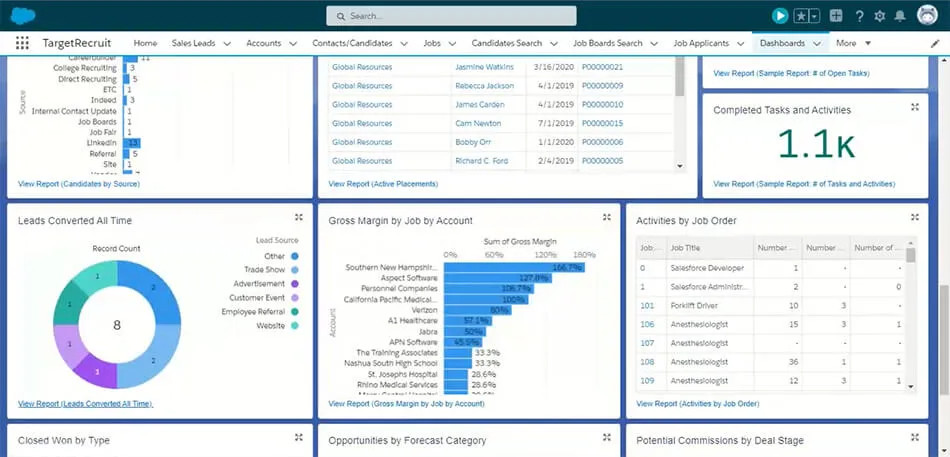
Task: Expand the Sales Leads tab dropdown
Action: tap(227, 44)
